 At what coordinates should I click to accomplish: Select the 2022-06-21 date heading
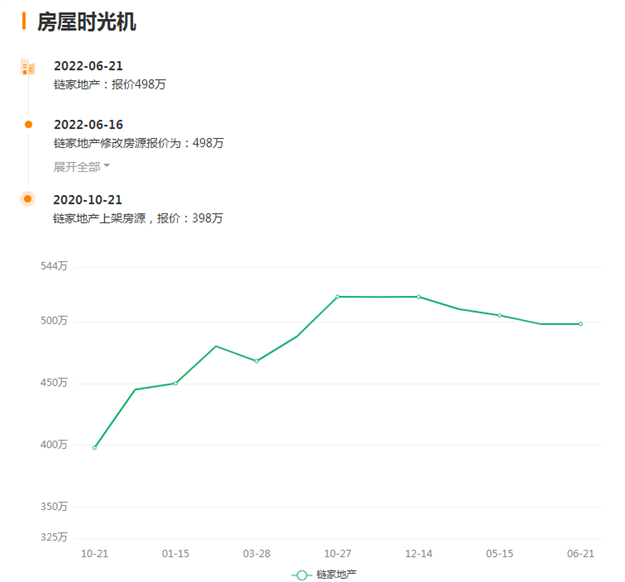pos(88,66)
